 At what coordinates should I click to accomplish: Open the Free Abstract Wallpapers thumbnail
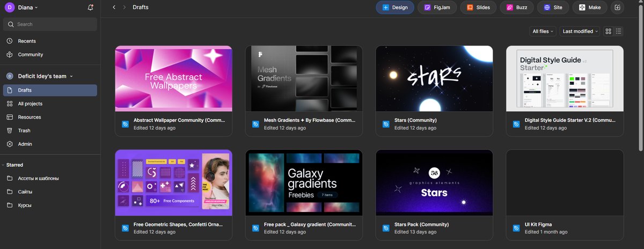pos(174,78)
